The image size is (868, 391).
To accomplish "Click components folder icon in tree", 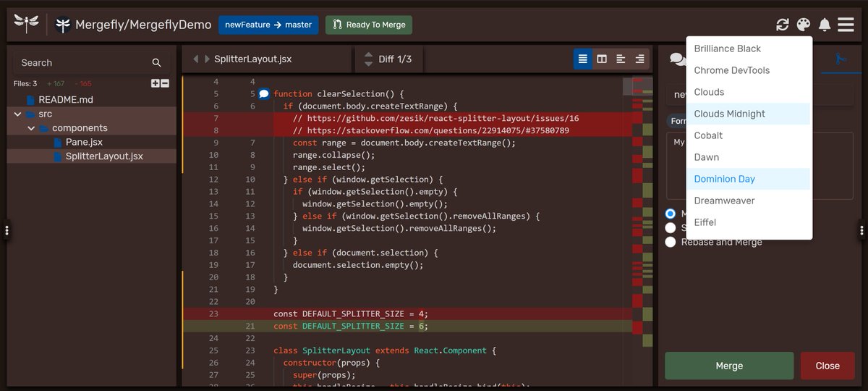I will pos(43,128).
